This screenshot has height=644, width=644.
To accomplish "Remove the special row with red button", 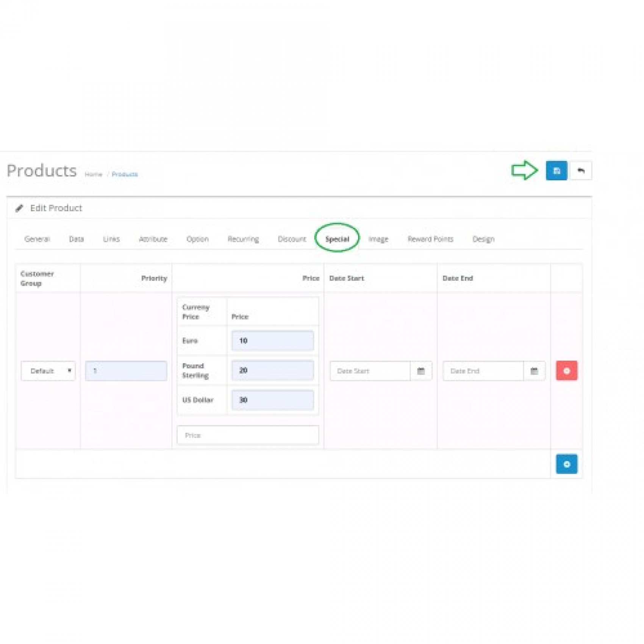I will click(566, 370).
